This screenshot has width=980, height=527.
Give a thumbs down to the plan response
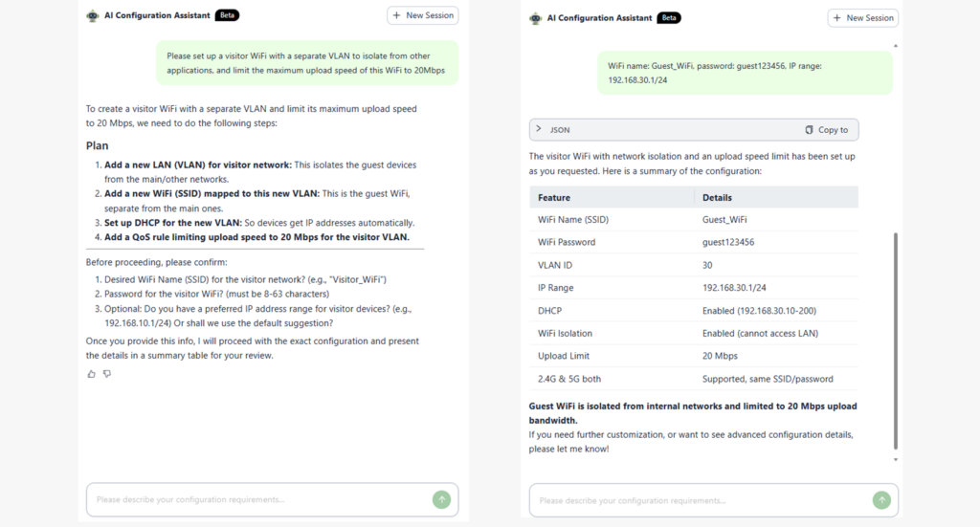tap(107, 374)
